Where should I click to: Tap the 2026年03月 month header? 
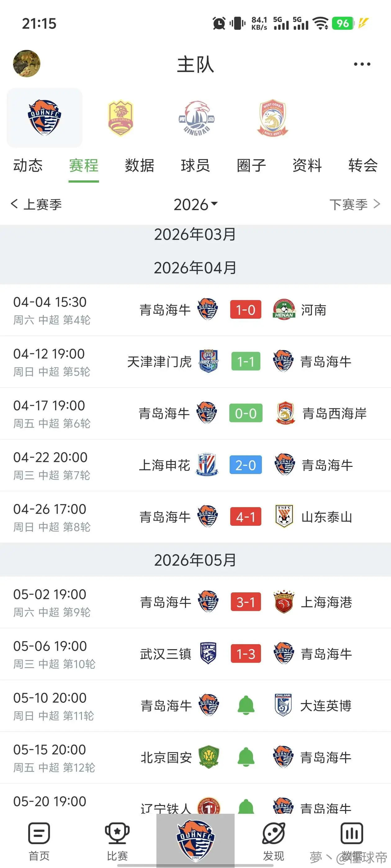tap(195, 234)
